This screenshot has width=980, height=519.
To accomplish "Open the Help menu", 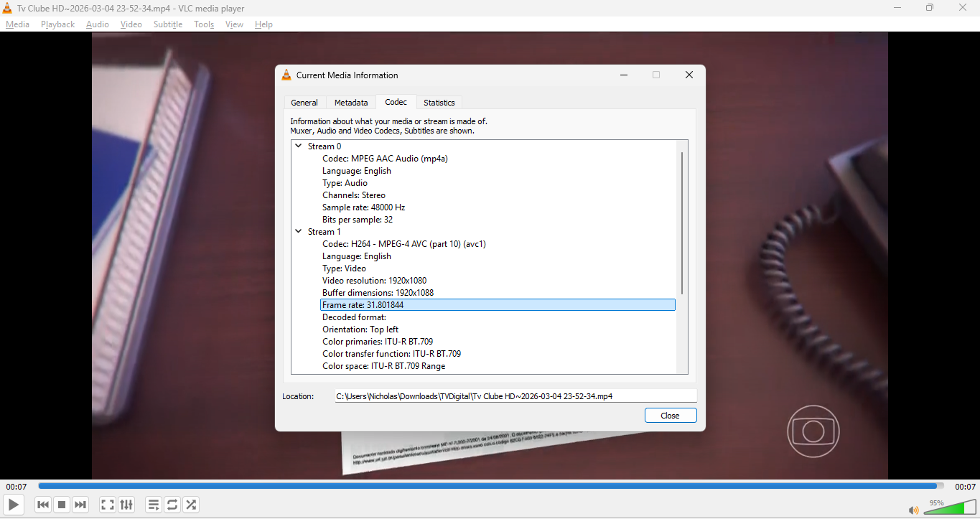I will [x=263, y=24].
